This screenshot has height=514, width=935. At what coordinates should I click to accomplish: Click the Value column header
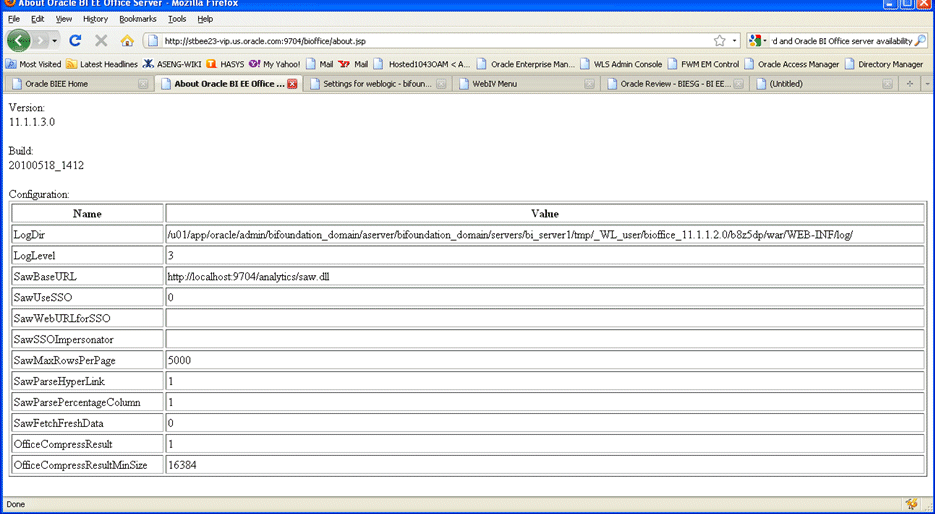[x=545, y=213]
